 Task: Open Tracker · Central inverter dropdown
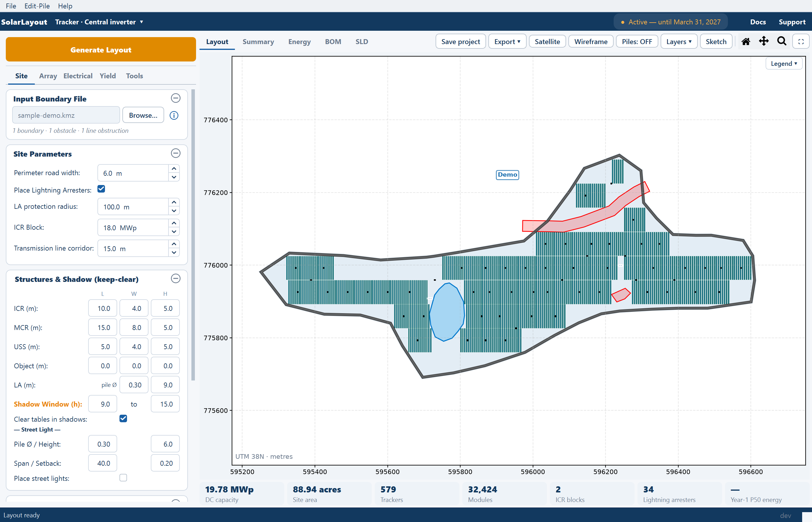[99, 22]
